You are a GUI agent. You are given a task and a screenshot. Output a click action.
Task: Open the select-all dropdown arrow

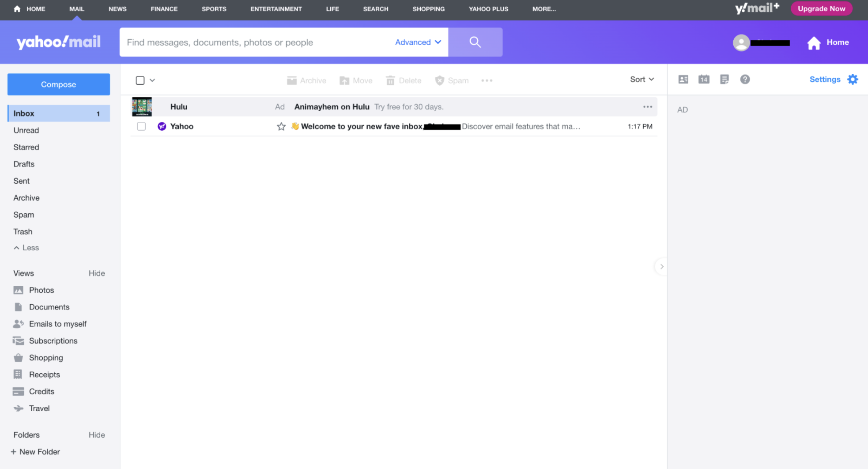152,80
